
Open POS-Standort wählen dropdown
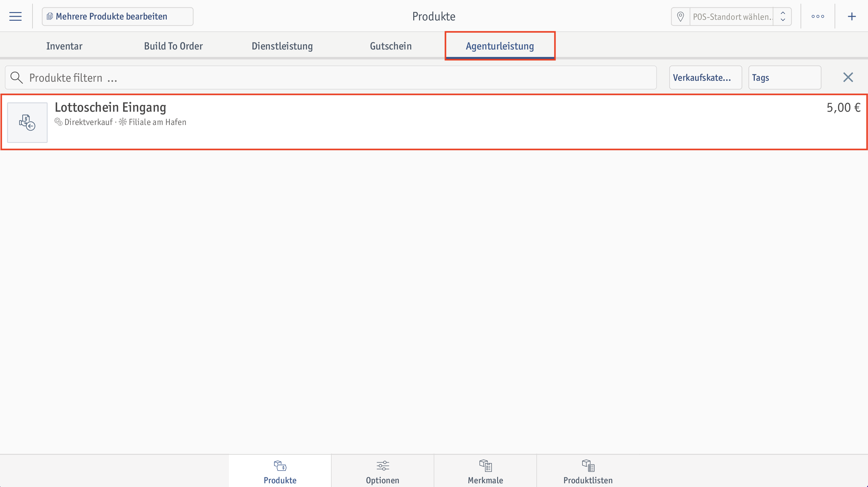731,16
